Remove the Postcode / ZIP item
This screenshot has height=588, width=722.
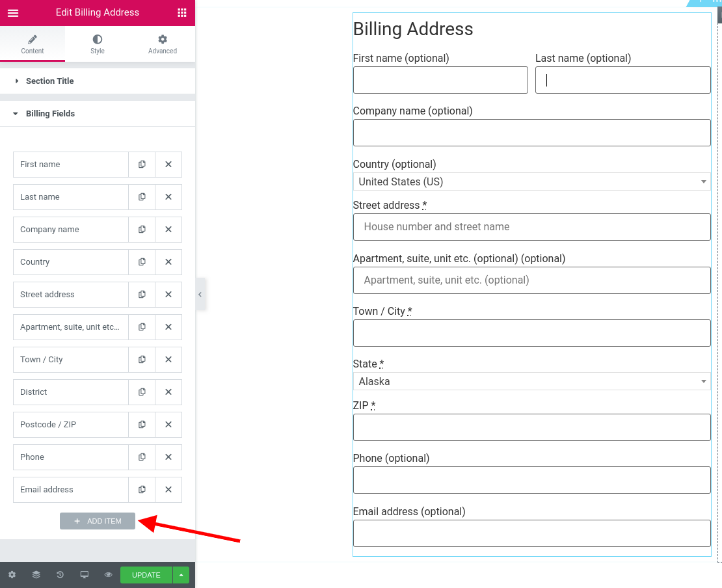tap(168, 425)
